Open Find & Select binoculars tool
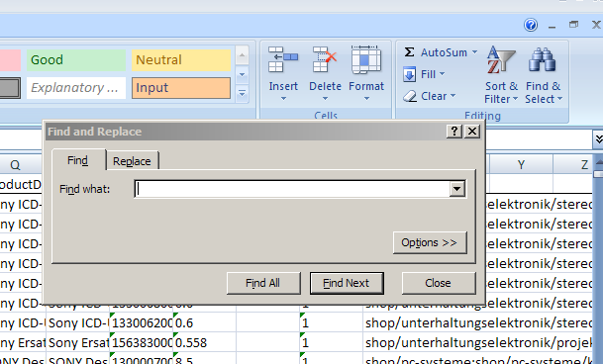Image resolution: width=603 pixels, height=364 pixels. pyautogui.click(x=543, y=75)
